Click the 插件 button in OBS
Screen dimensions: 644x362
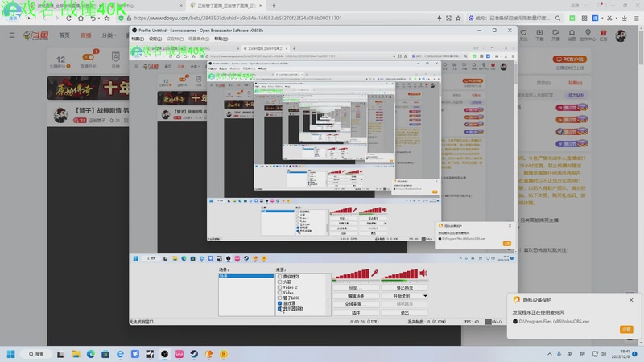[x=356, y=312]
